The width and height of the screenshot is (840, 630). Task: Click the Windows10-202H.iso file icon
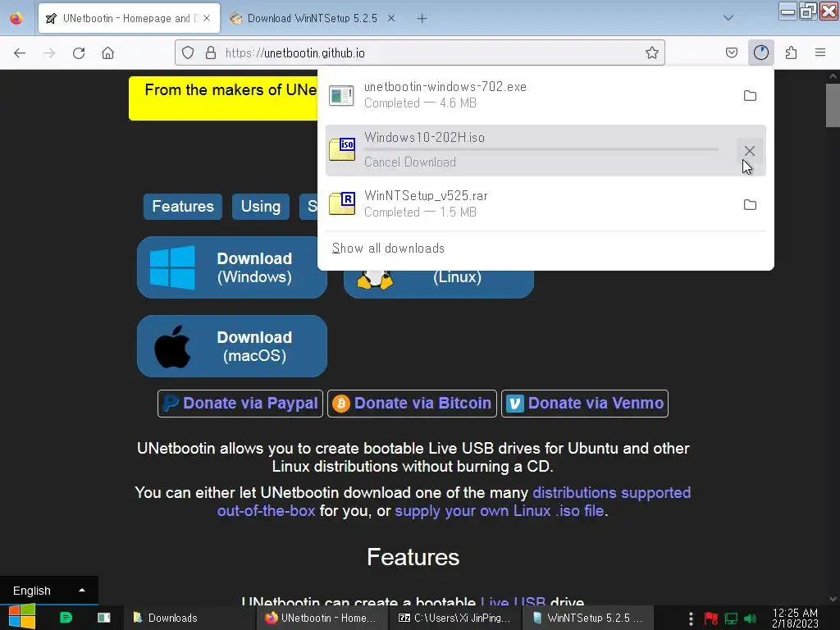(342, 149)
